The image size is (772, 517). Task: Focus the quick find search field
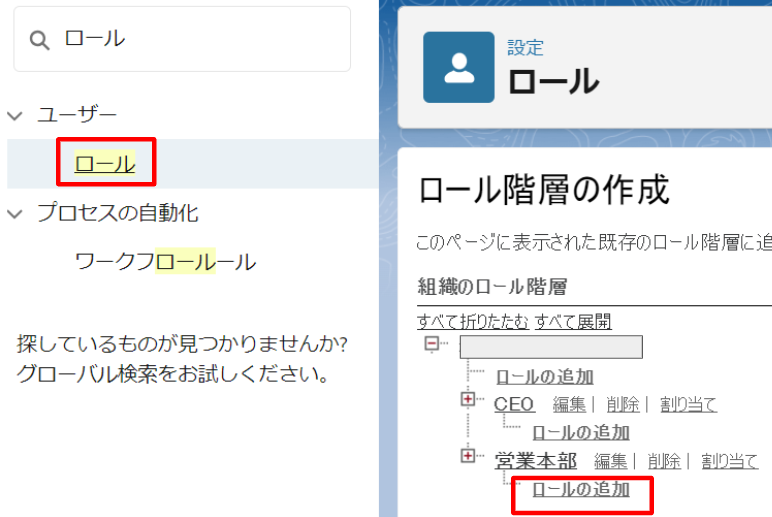pyautogui.click(x=182, y=39)
